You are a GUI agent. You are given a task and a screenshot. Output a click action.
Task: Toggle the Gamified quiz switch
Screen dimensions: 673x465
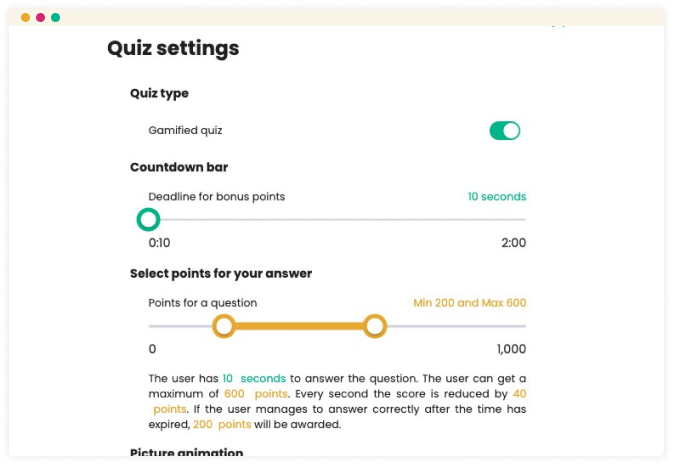[504, 131]
